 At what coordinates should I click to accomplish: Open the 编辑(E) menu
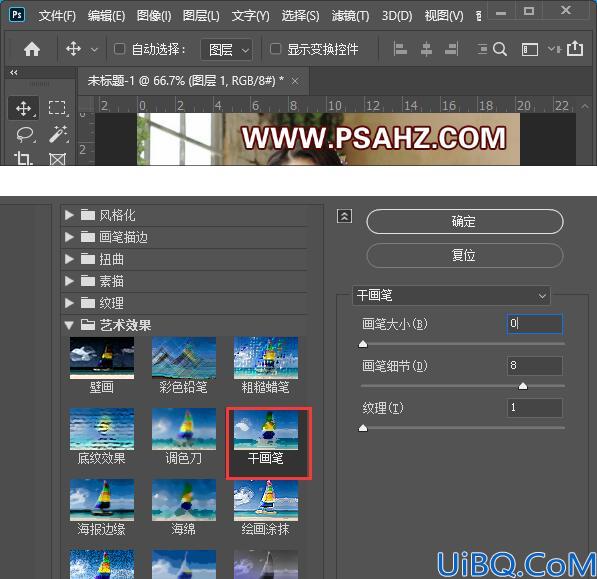(106, 16)
